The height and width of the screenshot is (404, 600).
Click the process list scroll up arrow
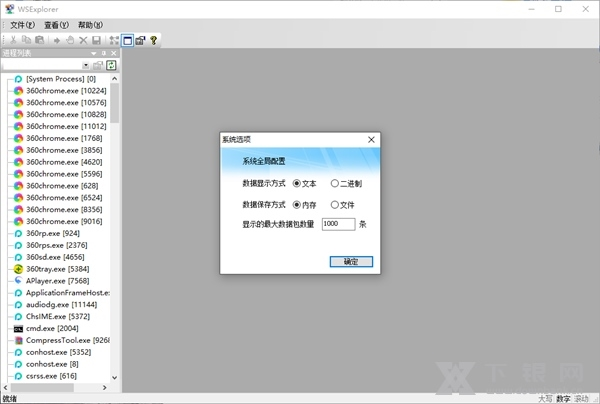tap(115, 79)
